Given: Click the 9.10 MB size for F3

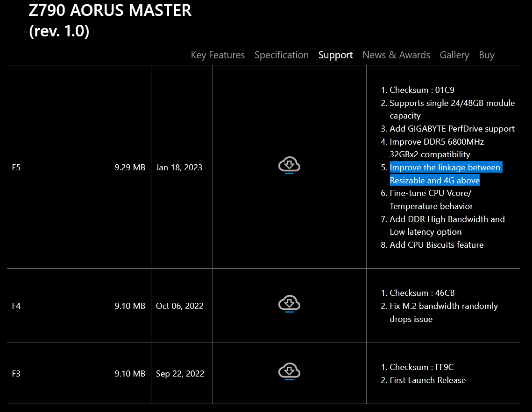Looking at the screenshot, I should (x=130, y=373).
